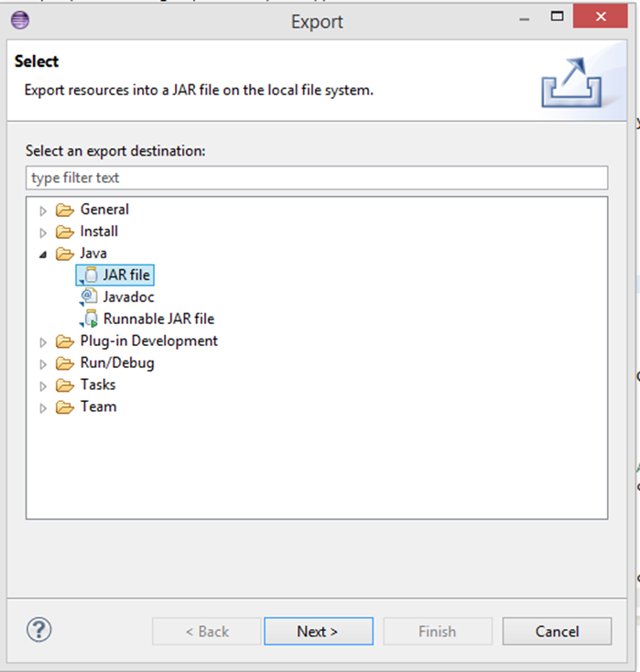The width and height of the screenshot is (640, 672).
Task: Click the type filter text field
Action: point(316,178)
